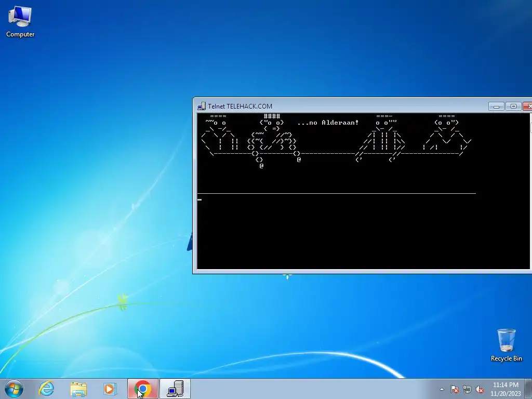Open Google Chrome from the taskbar
This screenshot has height=399, width=532.
pyautogui.click(x=143, y=389)
